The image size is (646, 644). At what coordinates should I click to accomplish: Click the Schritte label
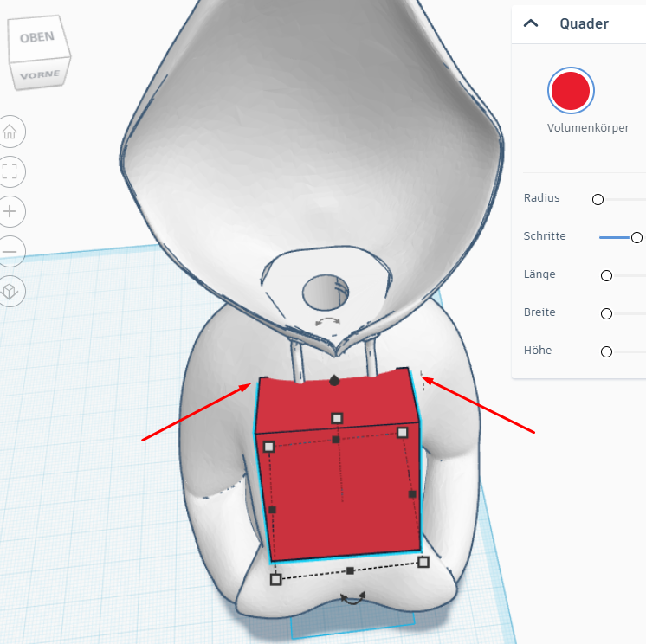pos(544,236)
